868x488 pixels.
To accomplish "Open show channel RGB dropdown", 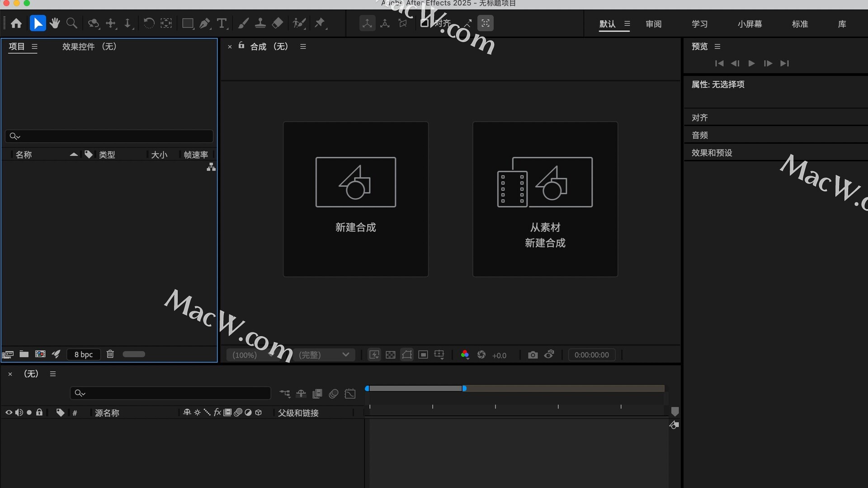I will [x=465, y=355].
